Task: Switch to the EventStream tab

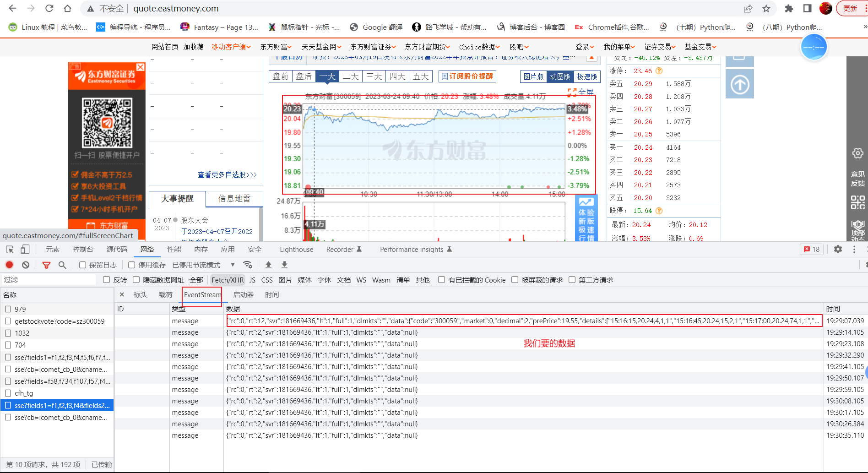Action: pos(202,295)
